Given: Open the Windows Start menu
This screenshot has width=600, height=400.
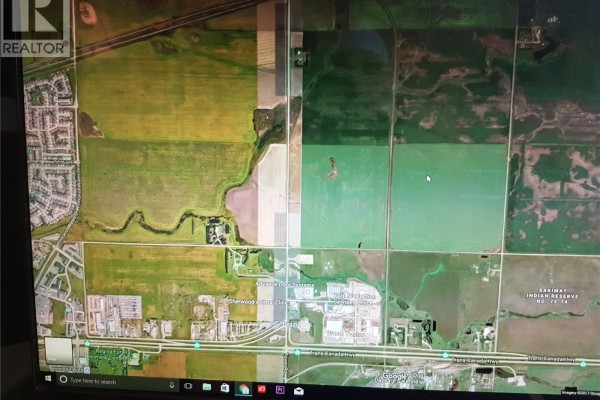Looking at the screenshot, I should [48, 378].
